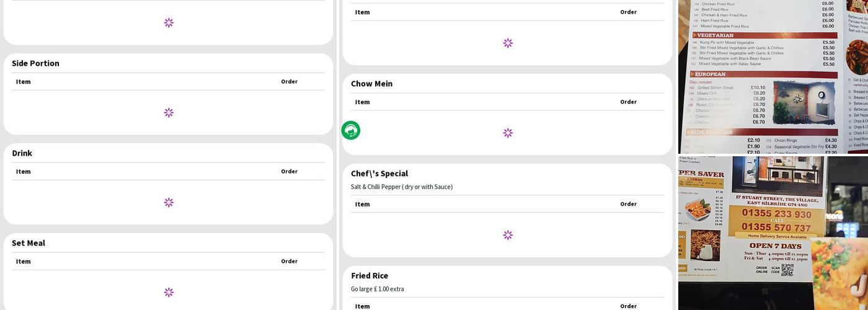Select the Side Portion section heading

point(35,63)
